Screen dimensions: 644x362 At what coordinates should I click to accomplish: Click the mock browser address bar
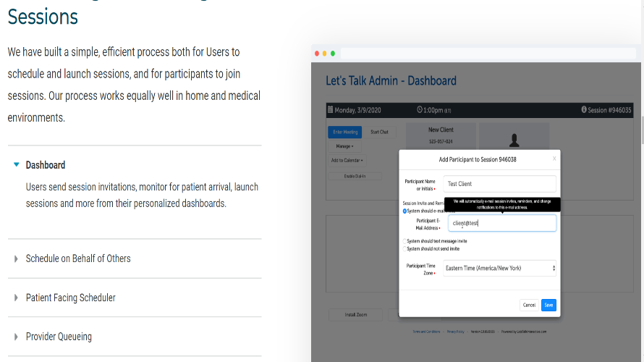488,54
